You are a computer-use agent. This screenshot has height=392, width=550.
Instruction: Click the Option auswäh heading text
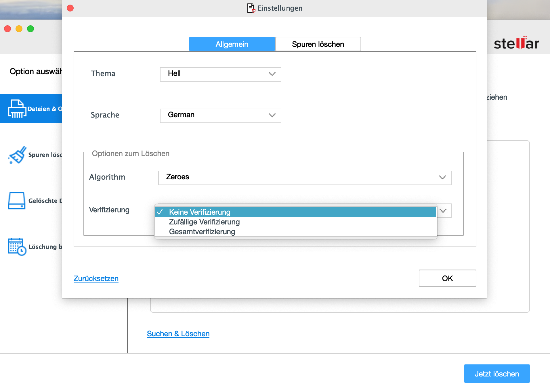(x=36, y=71)
